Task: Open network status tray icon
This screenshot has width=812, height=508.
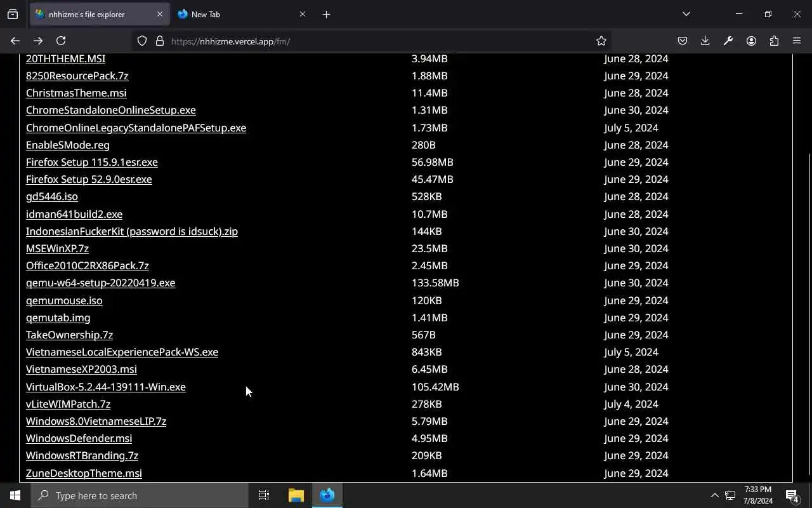Action: click(730, 495)
